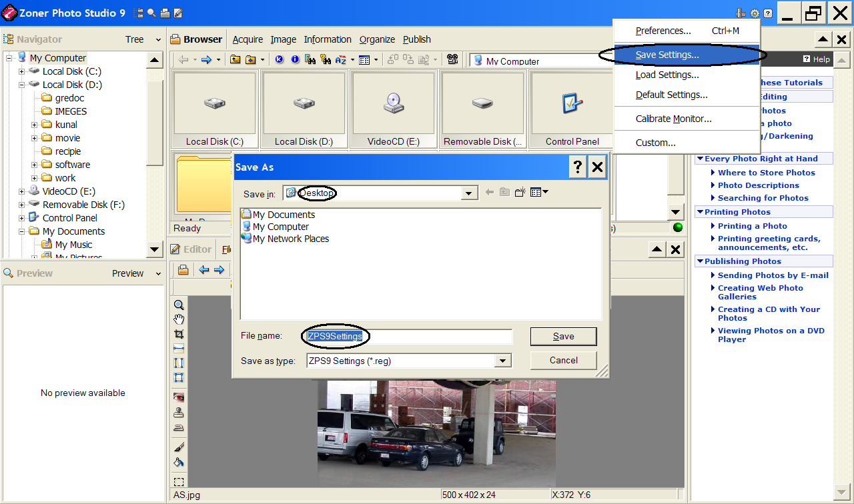Expand the kunal folder node

(x=35, y=125)
